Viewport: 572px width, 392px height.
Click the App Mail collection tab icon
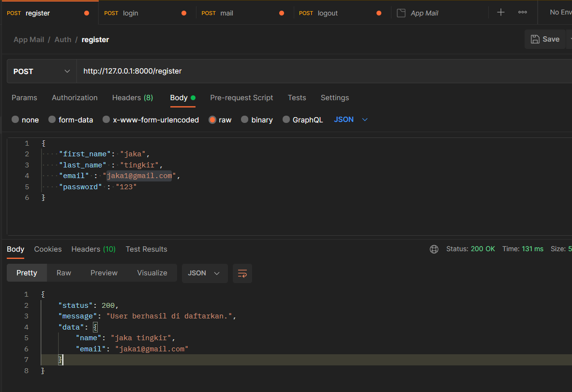coord(401,13)
